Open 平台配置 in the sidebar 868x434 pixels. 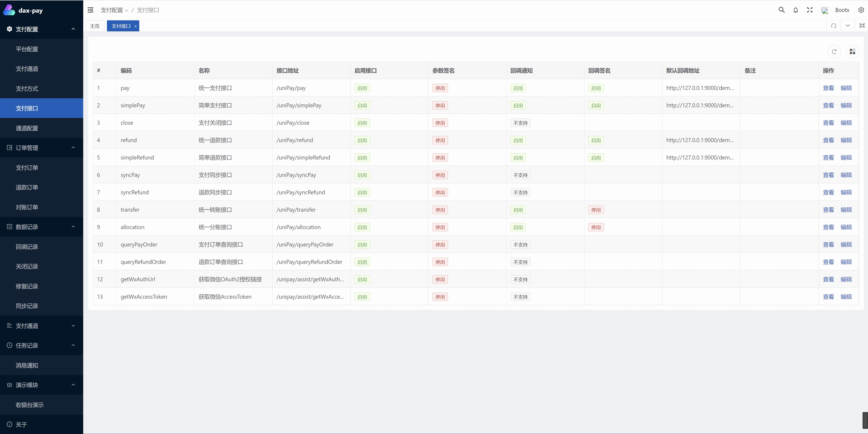(x=27, y=49)
